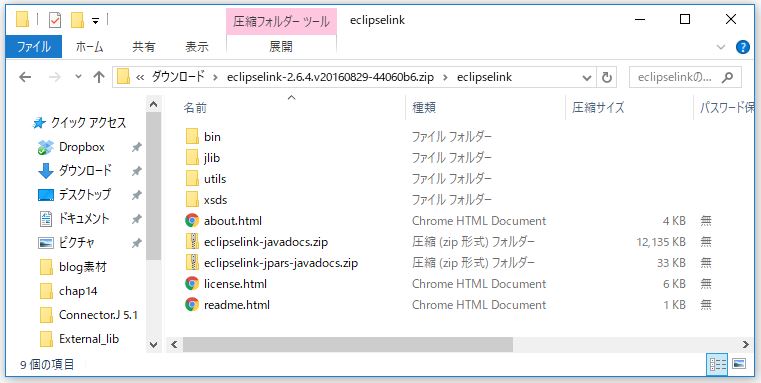Click the ピクチャ image icon
This screenshot has width=761, height=383.
(46, 243)
